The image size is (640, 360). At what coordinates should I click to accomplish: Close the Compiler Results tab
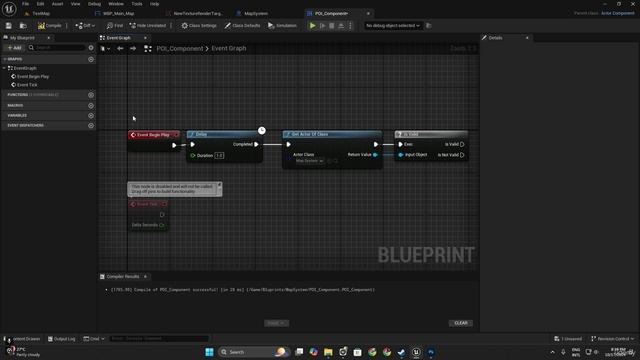[145, 277]
